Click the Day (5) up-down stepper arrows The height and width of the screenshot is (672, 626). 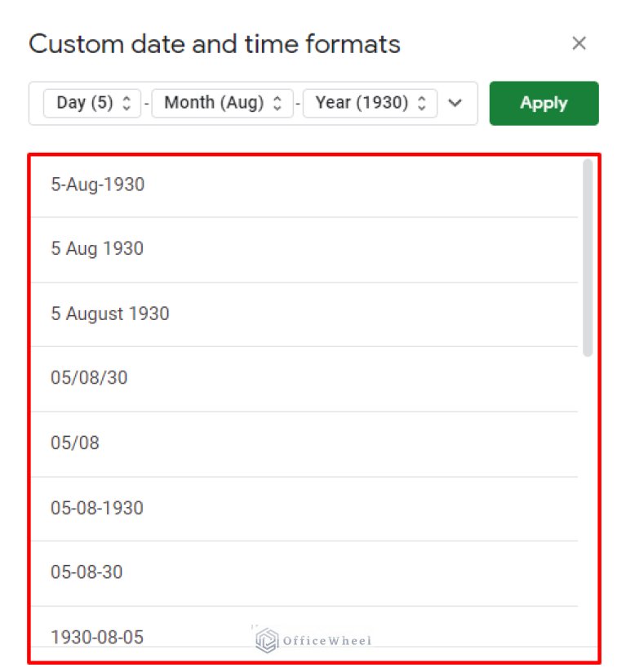(127, 103)
